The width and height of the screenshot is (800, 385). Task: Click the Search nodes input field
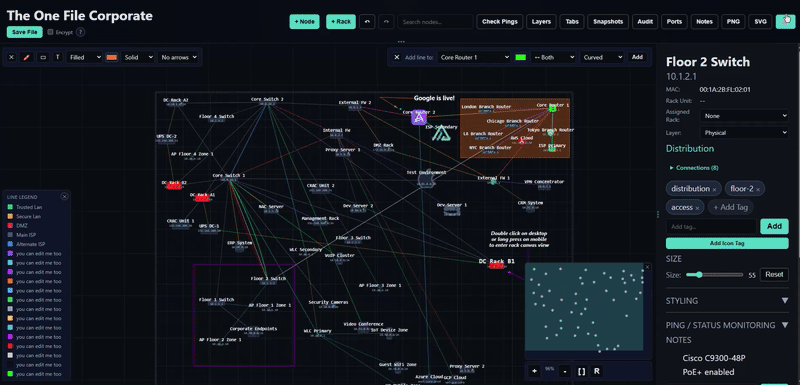click(x=435, y=21)
